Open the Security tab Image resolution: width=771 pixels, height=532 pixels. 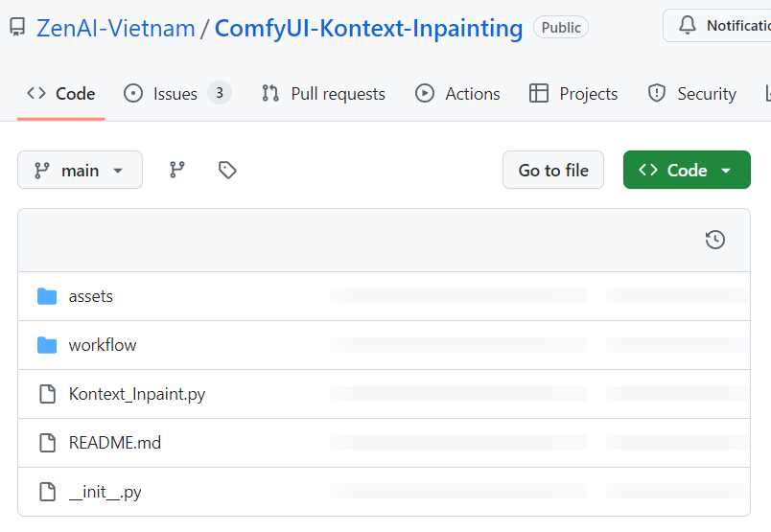tap(692, 93)
